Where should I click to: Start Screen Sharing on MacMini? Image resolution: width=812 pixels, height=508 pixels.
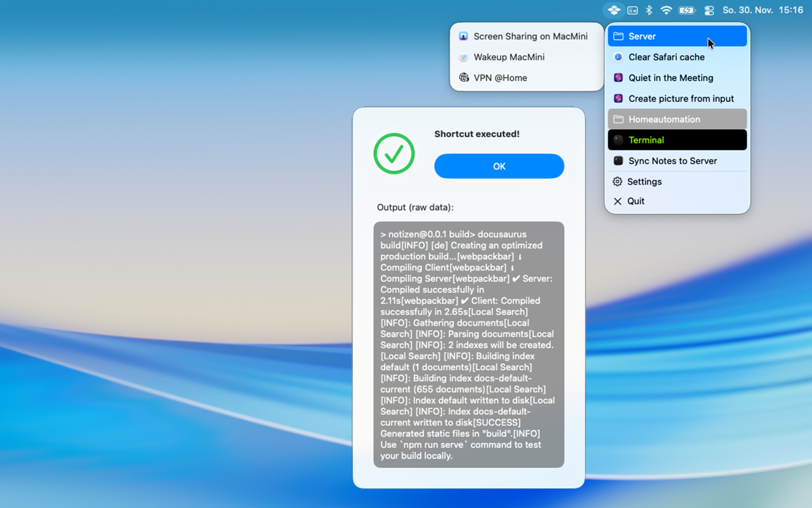pyautogui.click(x=530, y=36)
